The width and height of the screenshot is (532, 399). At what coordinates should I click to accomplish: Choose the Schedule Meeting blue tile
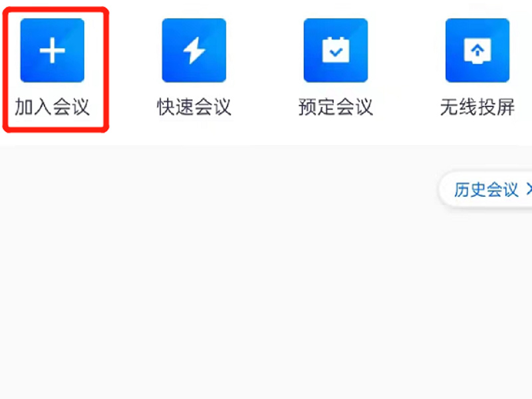coord(336,51)
